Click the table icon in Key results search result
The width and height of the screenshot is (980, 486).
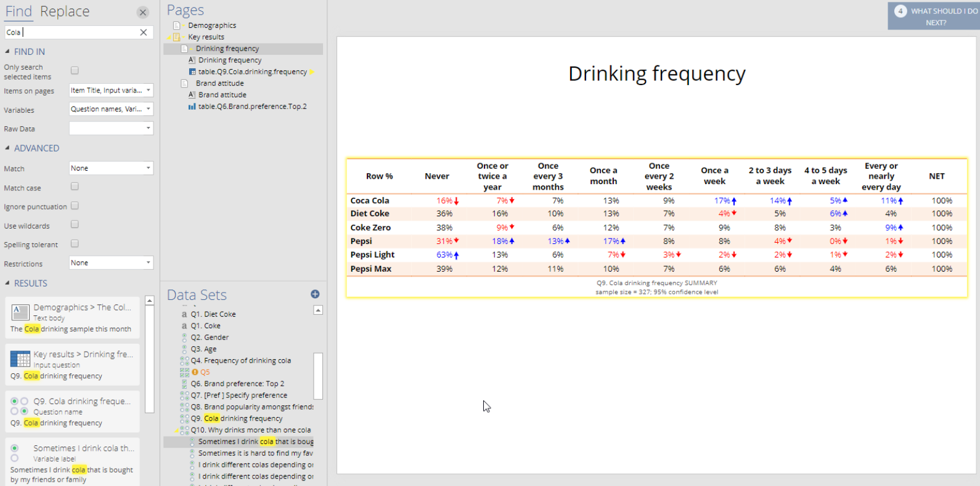[20, 359]
